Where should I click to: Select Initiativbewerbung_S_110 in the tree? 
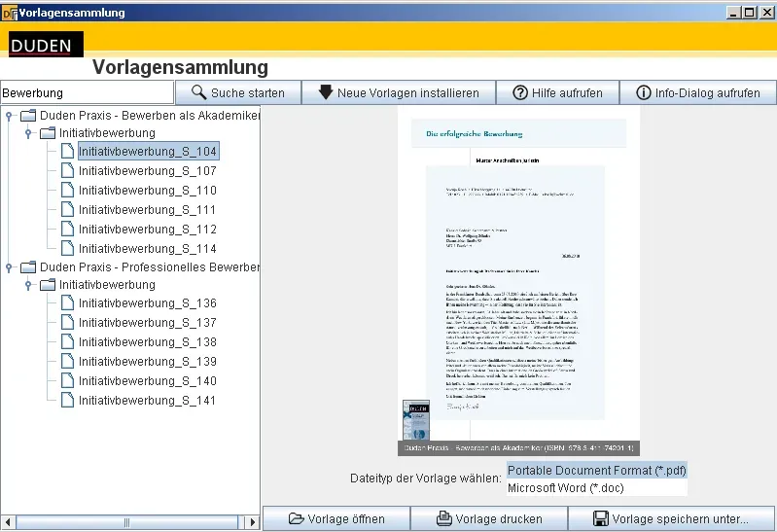148,190
